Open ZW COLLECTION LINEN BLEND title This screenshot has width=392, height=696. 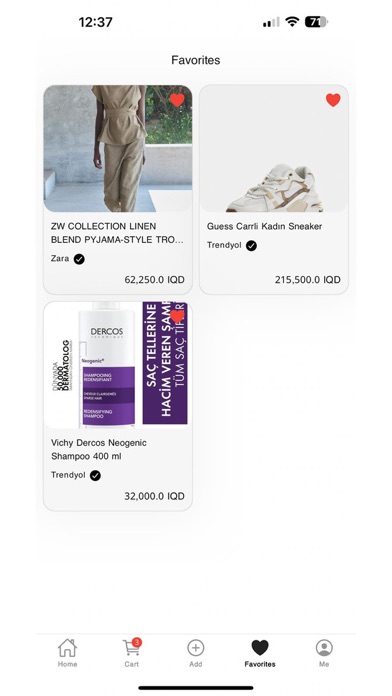click(x=117, y=233)
